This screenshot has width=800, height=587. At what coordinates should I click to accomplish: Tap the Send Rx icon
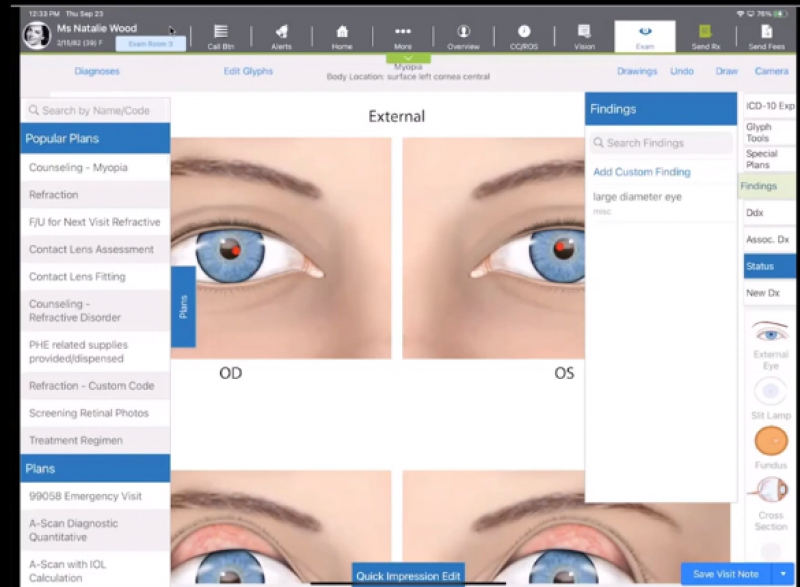pos(705,35)
